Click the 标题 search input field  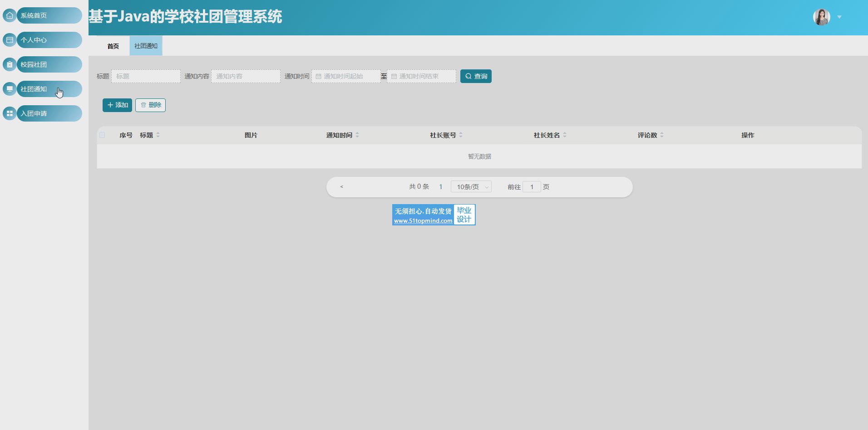tap(146, 77)
